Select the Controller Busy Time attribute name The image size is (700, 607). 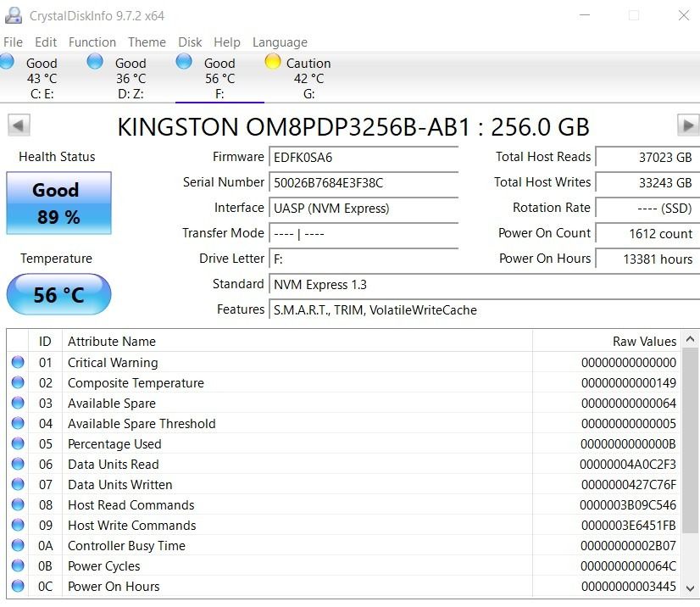click(126, 545)
